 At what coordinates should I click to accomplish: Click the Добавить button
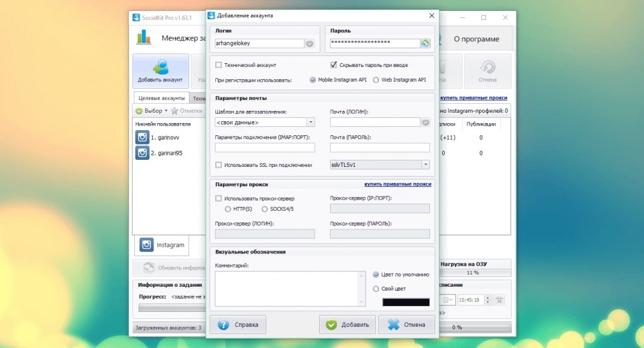tap(347, 325)
